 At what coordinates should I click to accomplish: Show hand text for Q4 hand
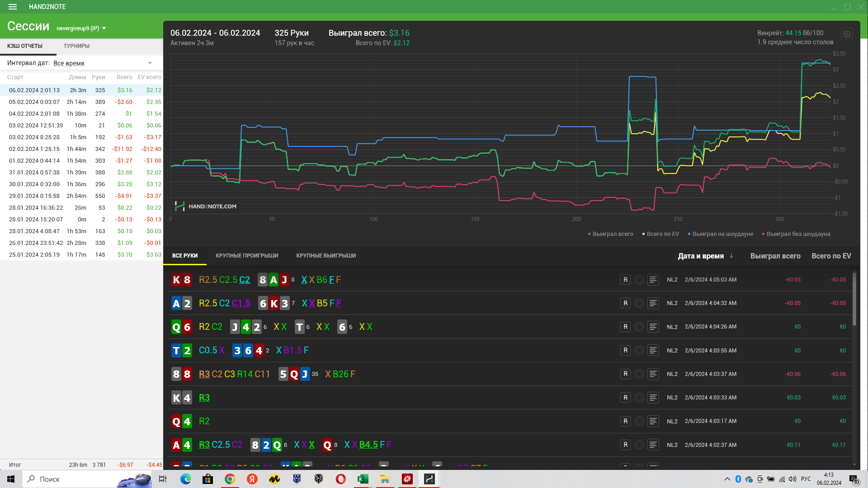pyautogui.click(x=653, y=421)
